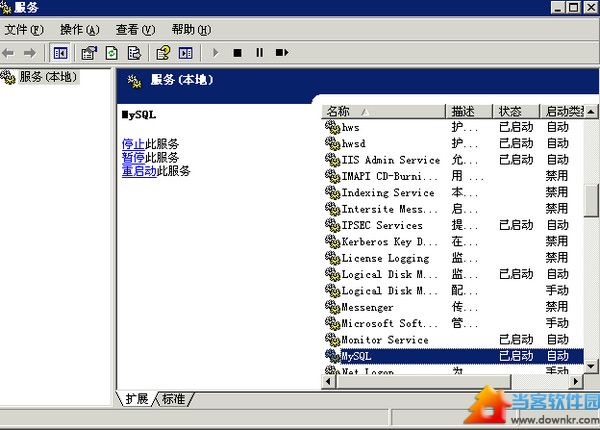Viewport: 600px width, 430px height.
Task: Select the IIS Admin Service row name
Action: [x=391, y=160]
